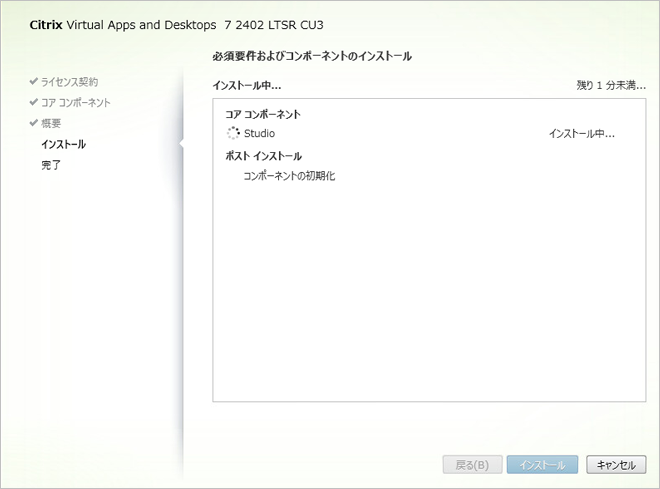This screenshot has height=489, width=660.
Task: Click the checkmark icon beside 概要
Action: pyautogui.click(x=34, y=123)
